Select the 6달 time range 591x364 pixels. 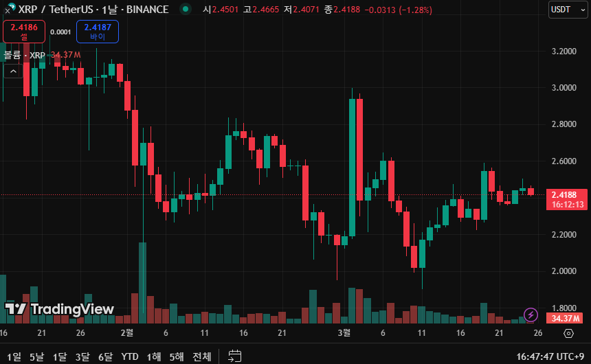[x=106, y=356]
